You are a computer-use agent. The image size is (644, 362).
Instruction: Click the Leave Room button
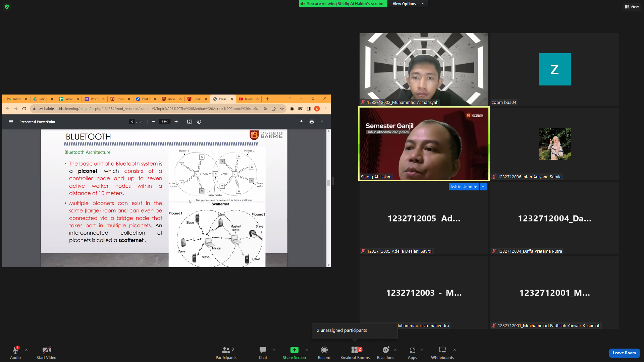click(x=624, y=353)
